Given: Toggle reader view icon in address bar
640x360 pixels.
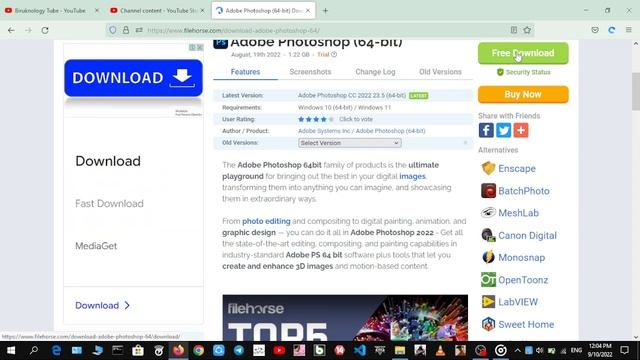Looking at the screenshot, I should click(514, 30).
